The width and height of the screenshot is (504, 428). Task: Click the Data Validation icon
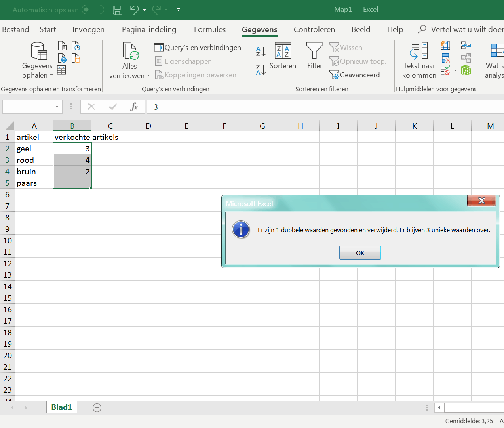click(445, 71)
